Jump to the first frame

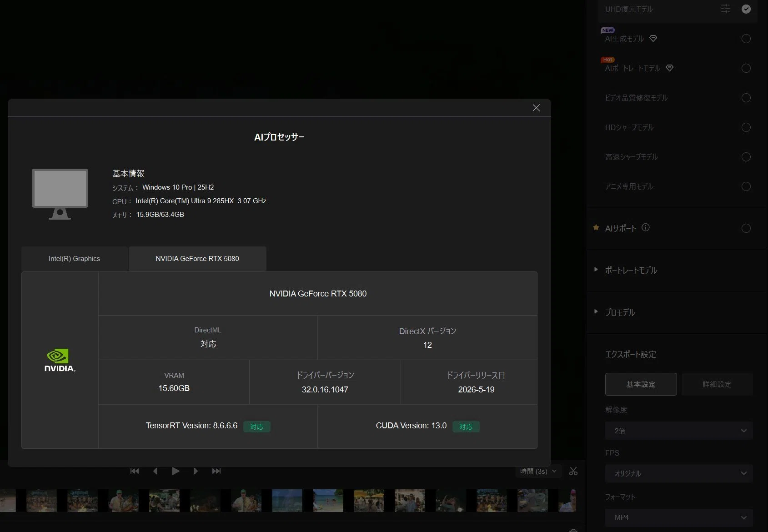click(x=135, y=471)
